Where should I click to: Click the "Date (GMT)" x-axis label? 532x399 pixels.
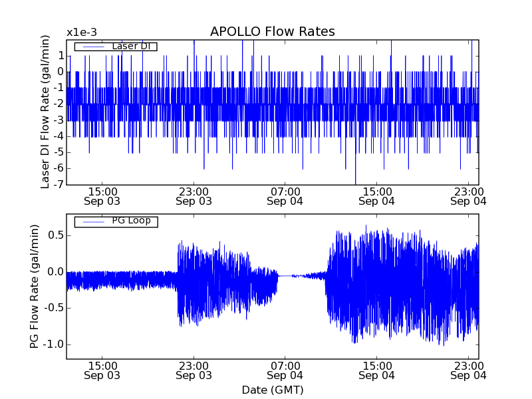pyautogui.click(x=273, y=390)
